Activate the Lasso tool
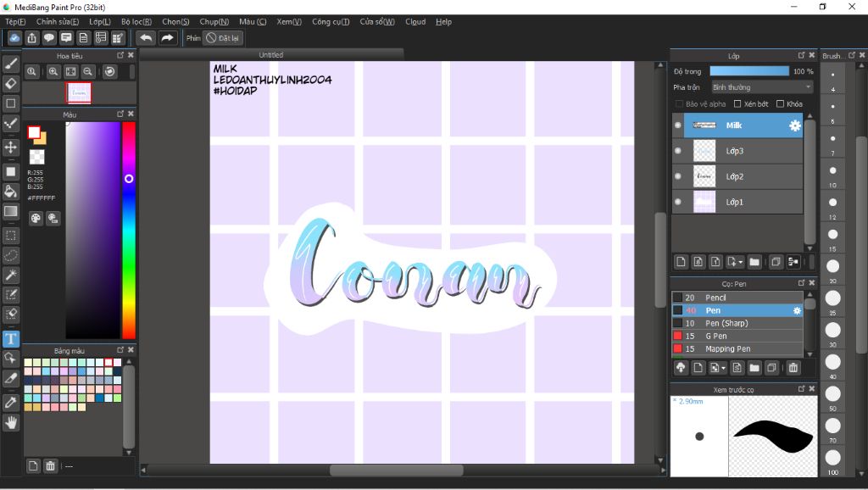The height and width of the screenshot is (490, 868). click(10, 255)
